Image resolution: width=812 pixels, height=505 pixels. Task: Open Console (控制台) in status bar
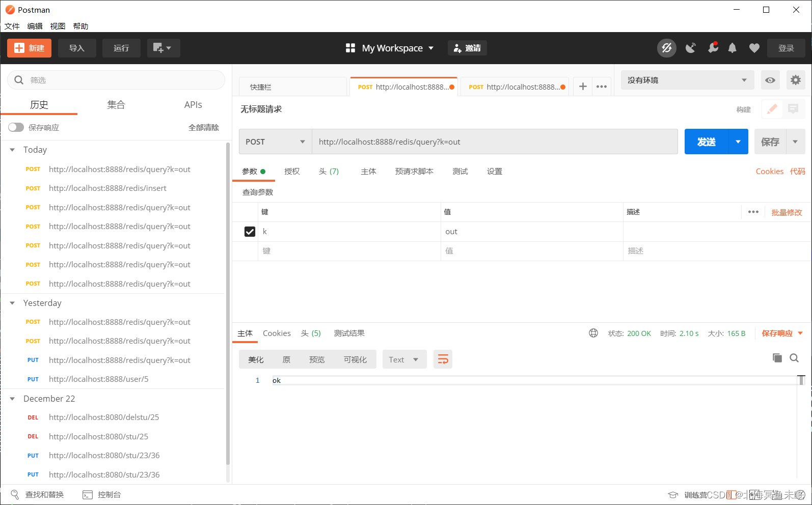[x=102, y=495]
